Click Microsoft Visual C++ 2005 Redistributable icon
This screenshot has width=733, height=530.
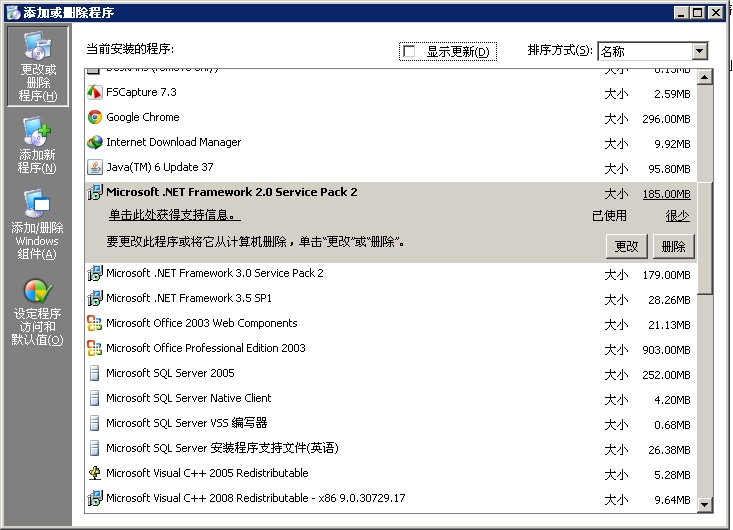pyautogui.click(x=95, y=474)
